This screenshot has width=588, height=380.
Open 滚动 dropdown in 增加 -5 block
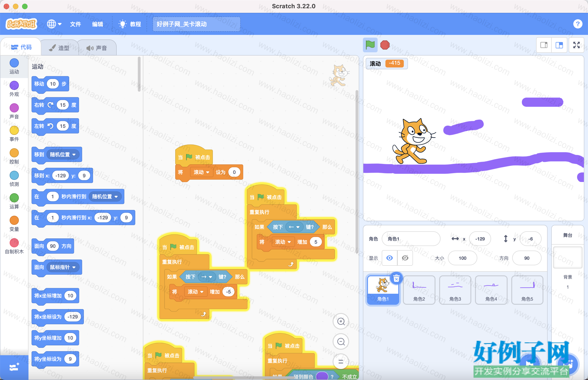(x=196, y=292)
